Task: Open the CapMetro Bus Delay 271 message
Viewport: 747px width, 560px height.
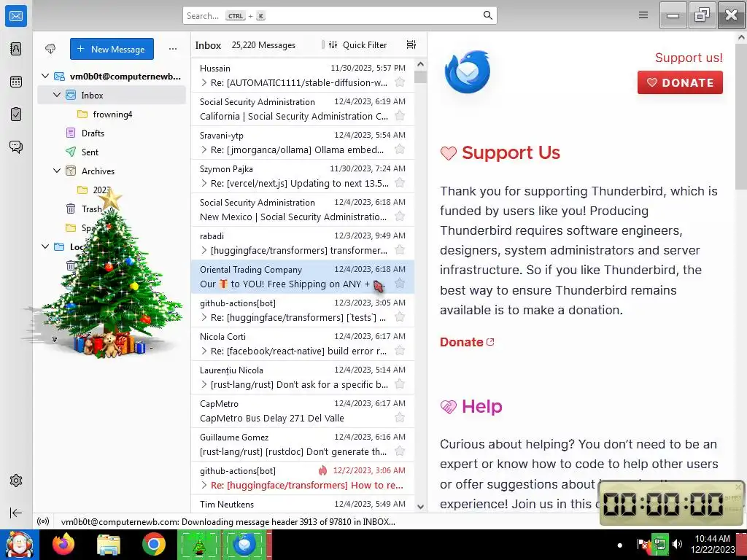Action: pyautogui.click(x=303, y=411)
